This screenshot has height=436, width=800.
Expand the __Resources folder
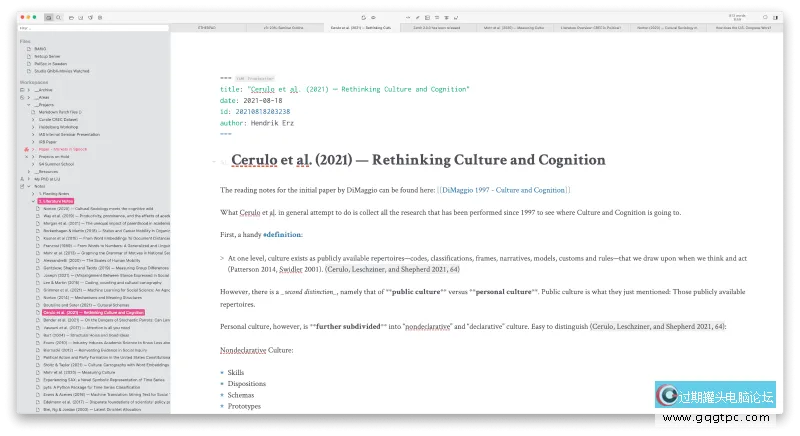pos(29,172)
